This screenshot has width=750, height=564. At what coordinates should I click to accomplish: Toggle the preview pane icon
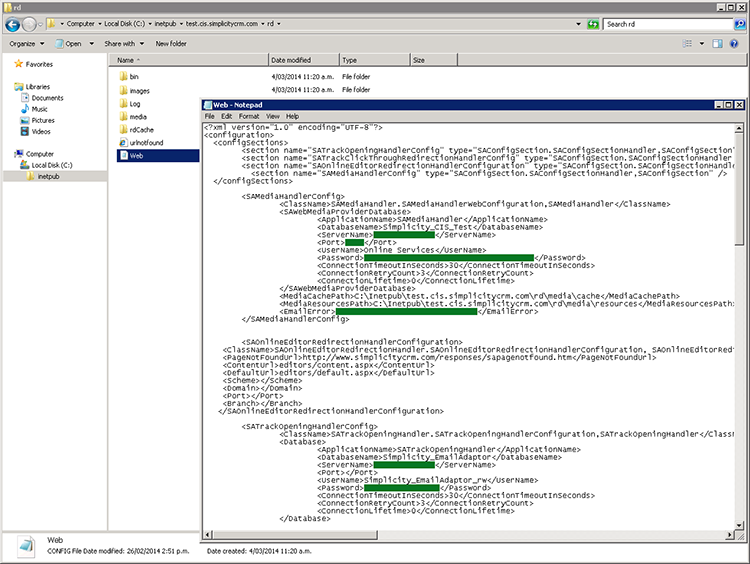[x=717, y=44]
